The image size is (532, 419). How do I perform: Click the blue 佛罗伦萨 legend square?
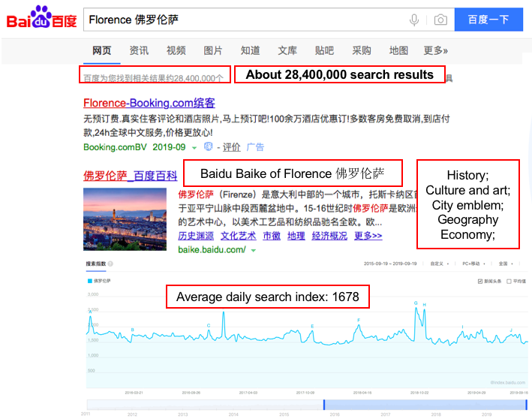tap(90, 281)
